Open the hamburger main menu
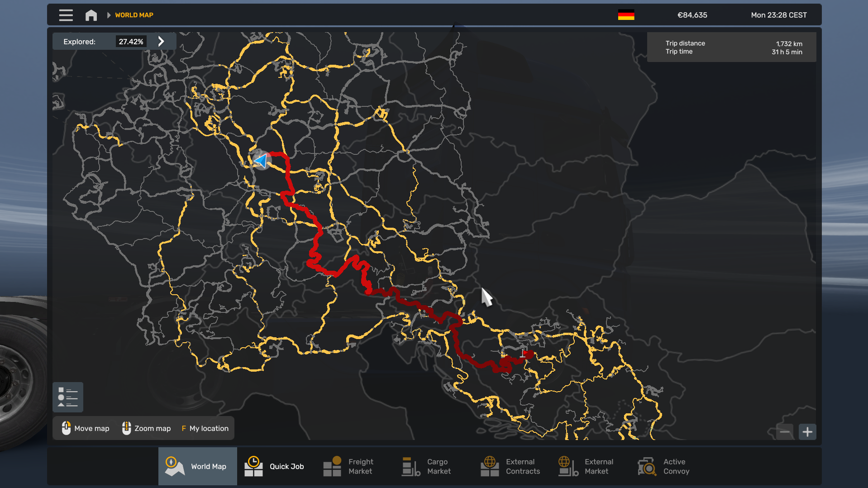The width and height of the screenshot is (868, 488). (x=66, y=15)
